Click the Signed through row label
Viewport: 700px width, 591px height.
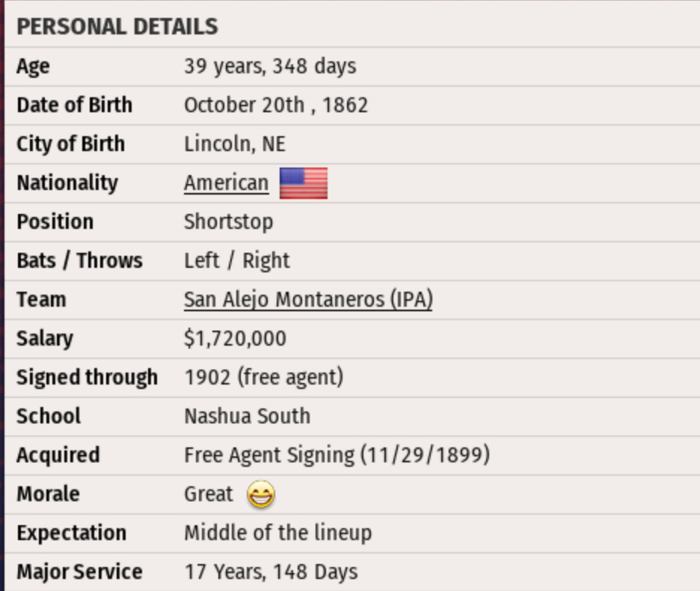pos(87,378)
